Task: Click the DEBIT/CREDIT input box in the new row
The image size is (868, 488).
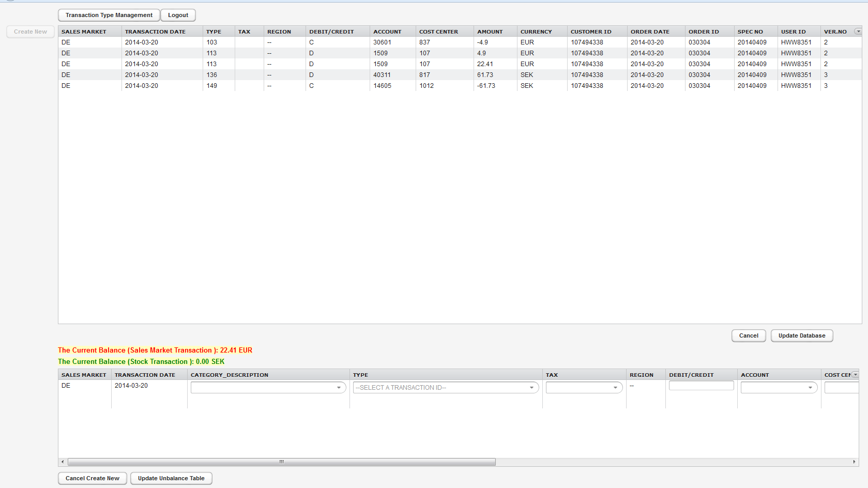Action: 701,385
